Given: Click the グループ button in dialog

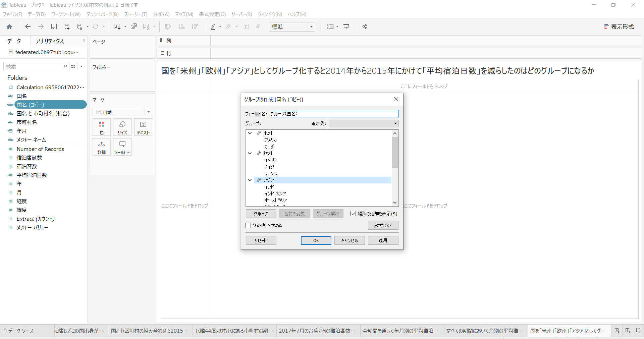Looking at the screenshot, I should (x=261, y=214).
